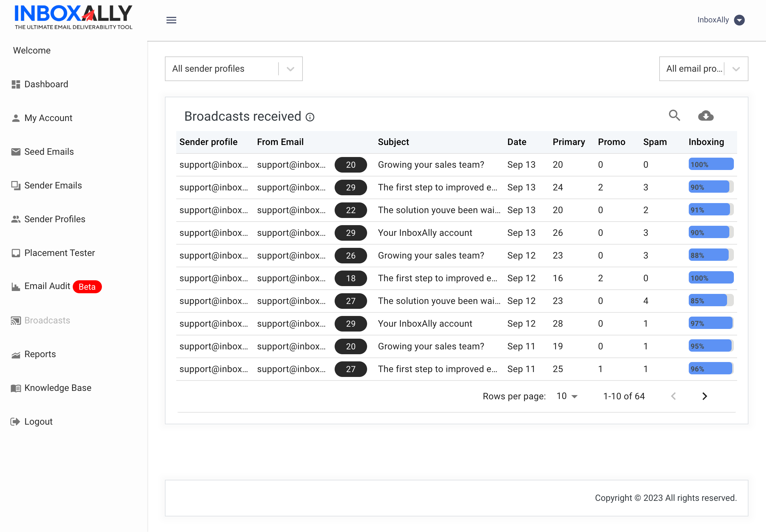Open Placement Tester via its screen icon
The width and height of the screenshot is (766, 532).
[15, 253]
